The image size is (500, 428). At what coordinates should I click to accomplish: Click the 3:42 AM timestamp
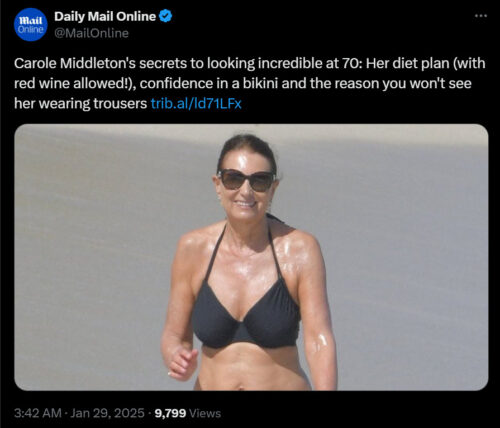click(x=38, y=413)
